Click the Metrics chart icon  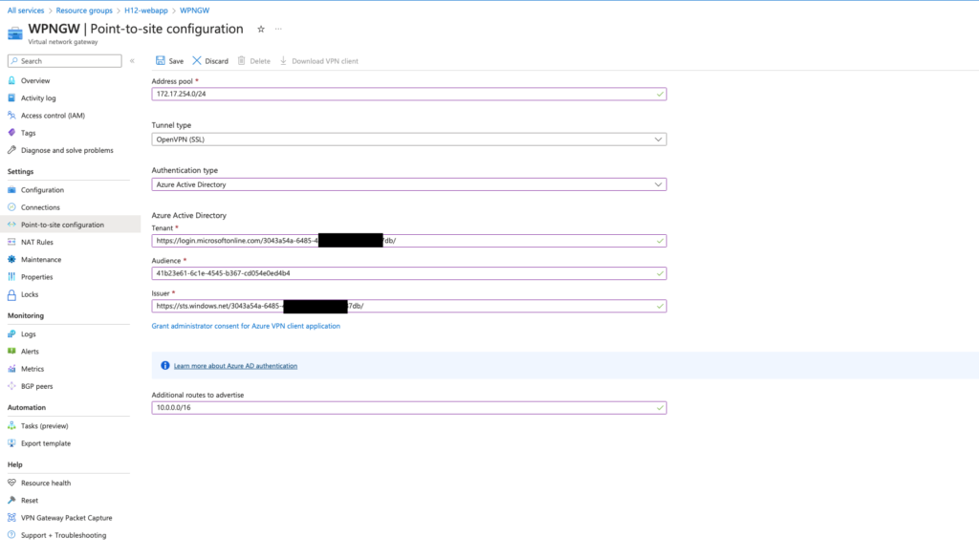(11, 369)
